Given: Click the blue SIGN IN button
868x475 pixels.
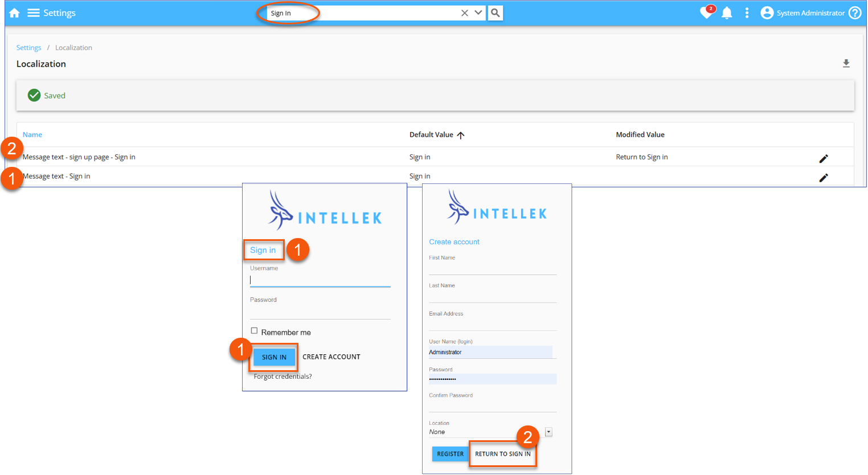Looking at the screenshot, I should pos(274,357).
